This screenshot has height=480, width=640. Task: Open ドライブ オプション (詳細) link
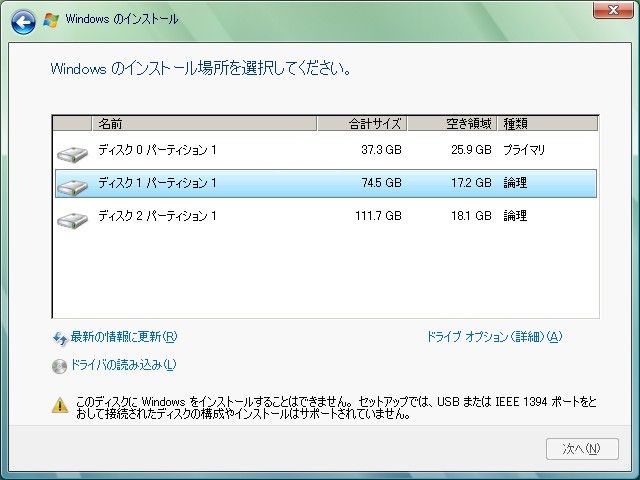[494, 337]
